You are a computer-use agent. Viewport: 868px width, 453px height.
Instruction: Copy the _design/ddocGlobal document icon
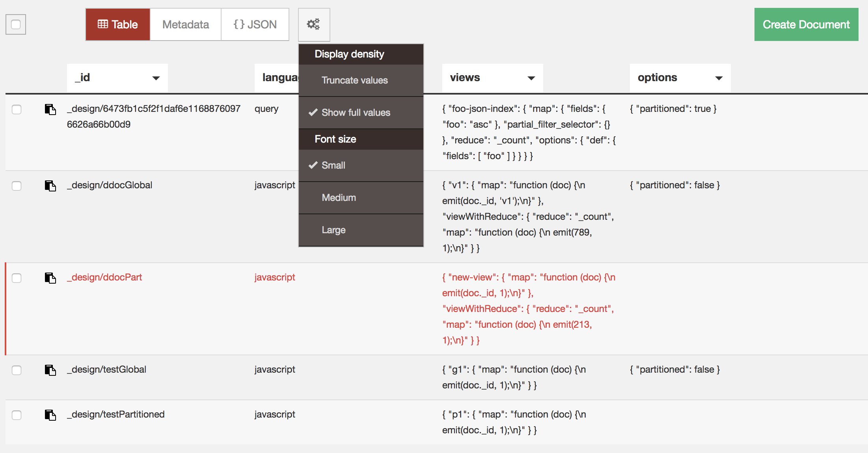(50, 186)
